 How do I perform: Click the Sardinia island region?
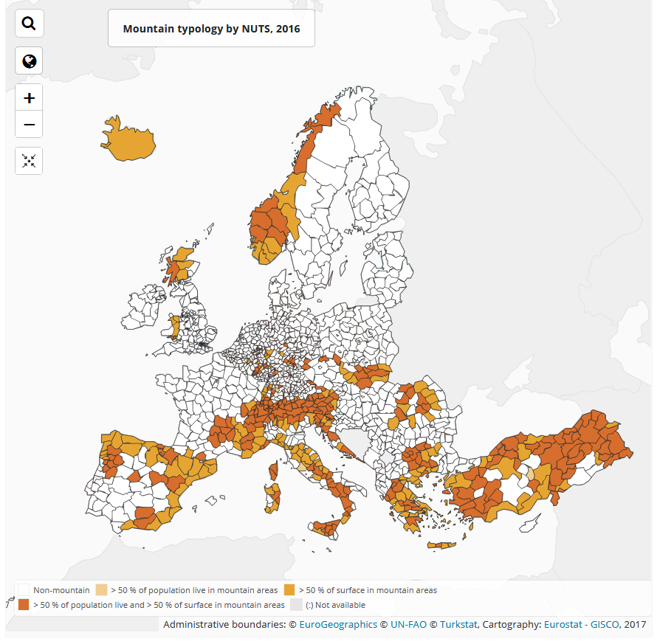pyautogui.click(x=272, y=498)
